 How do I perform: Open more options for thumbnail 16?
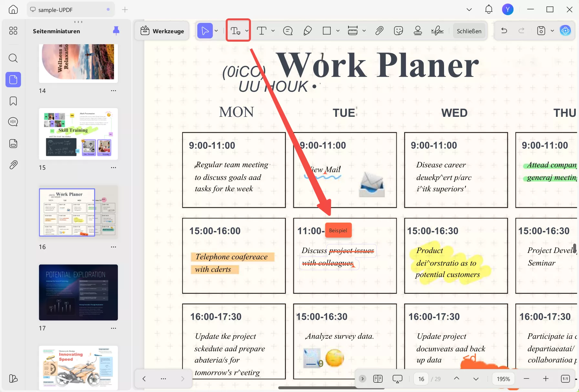(113, 247)
